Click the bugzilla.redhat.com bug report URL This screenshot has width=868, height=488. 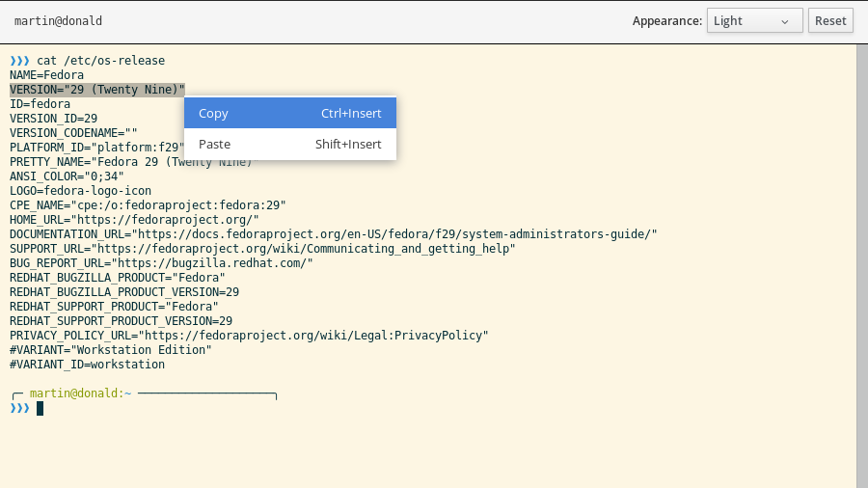(x=212, y=263)
